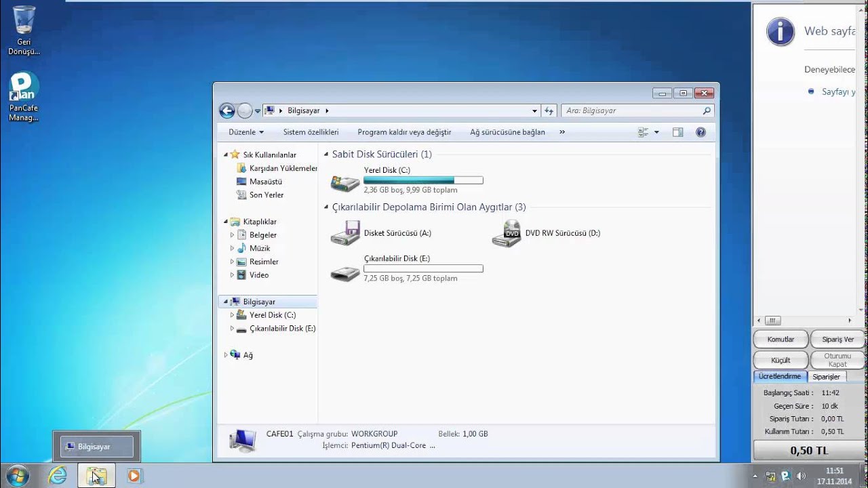Viewport: 868px width, 488px height.
Task: Click the Explorer back arrow button
Action: coord(227,110)
